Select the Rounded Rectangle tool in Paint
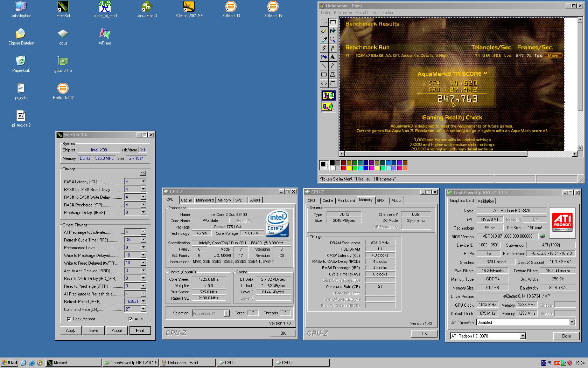This screenshot has width=588, height=368. tap(332, 83)
